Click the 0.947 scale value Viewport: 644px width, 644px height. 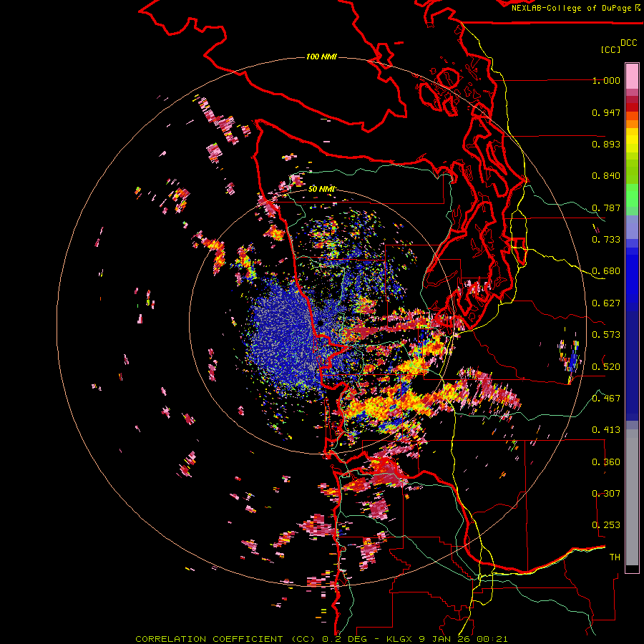click(606, 112)
